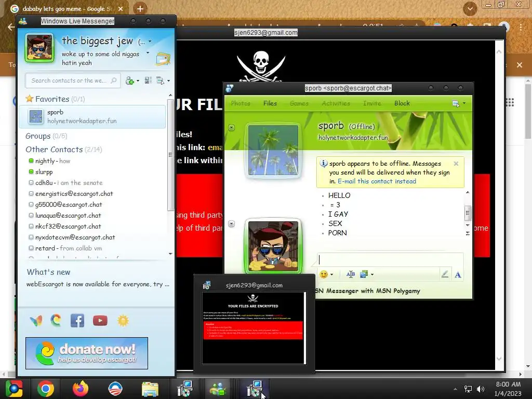532x399 pixels.
Task: Select contact g55000@escargot.chat
Action: [65, 204]
